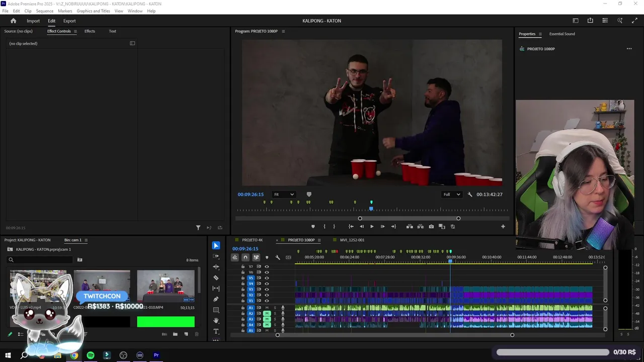
Task: Open the Program monitor button editor plus
Action: (503, 227)
